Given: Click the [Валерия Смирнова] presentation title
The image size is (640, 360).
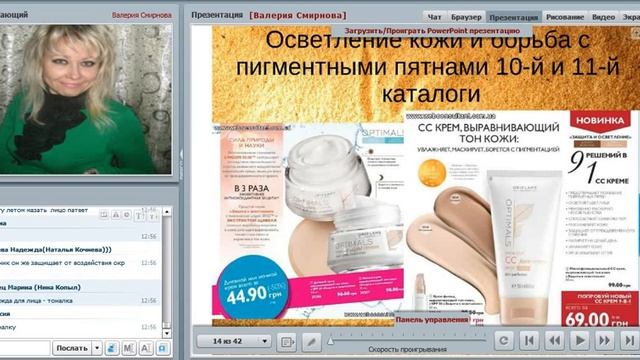Looking at the screenshot, I should [x=298, y=15].
